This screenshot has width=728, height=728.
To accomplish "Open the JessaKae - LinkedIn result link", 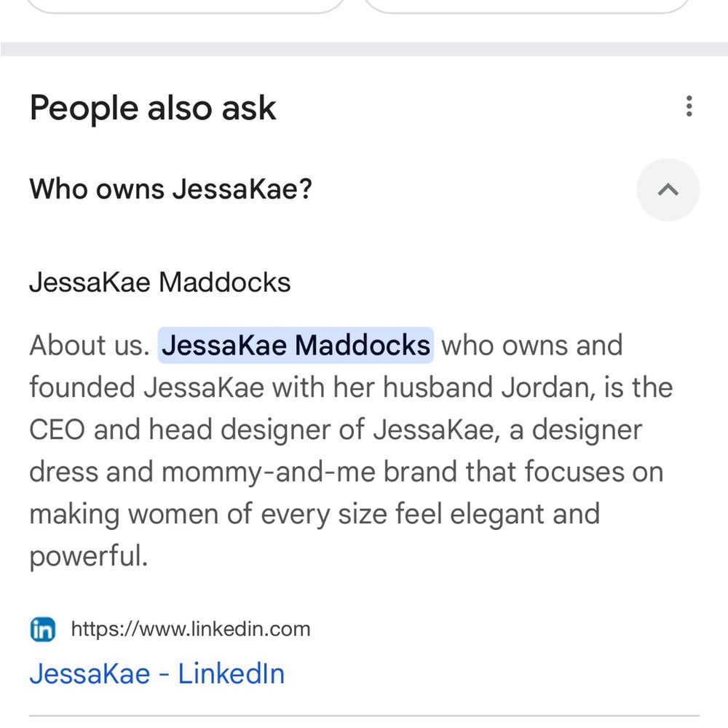I will pos(157,673).
